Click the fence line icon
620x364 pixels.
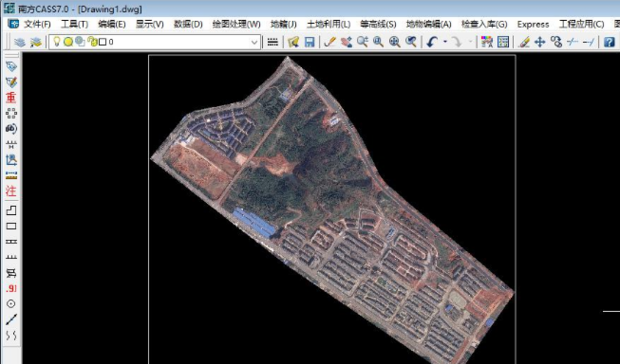(x=11, y=241)
